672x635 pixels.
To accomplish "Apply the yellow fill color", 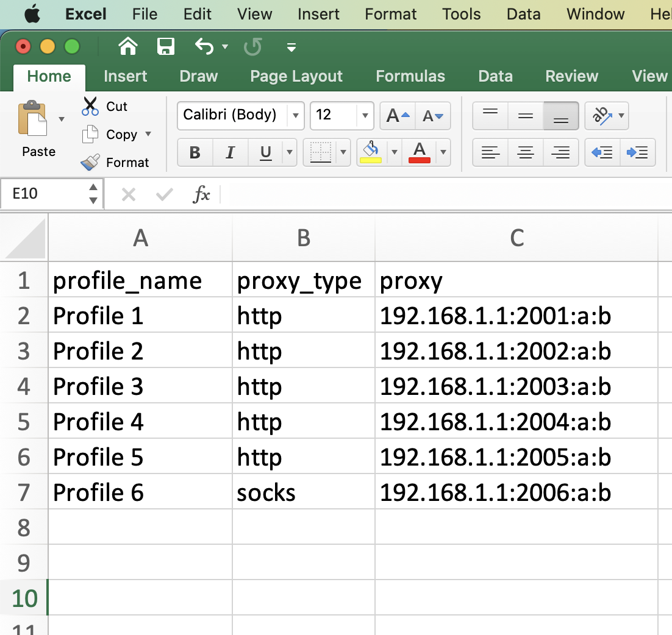I will pos(371,152).
